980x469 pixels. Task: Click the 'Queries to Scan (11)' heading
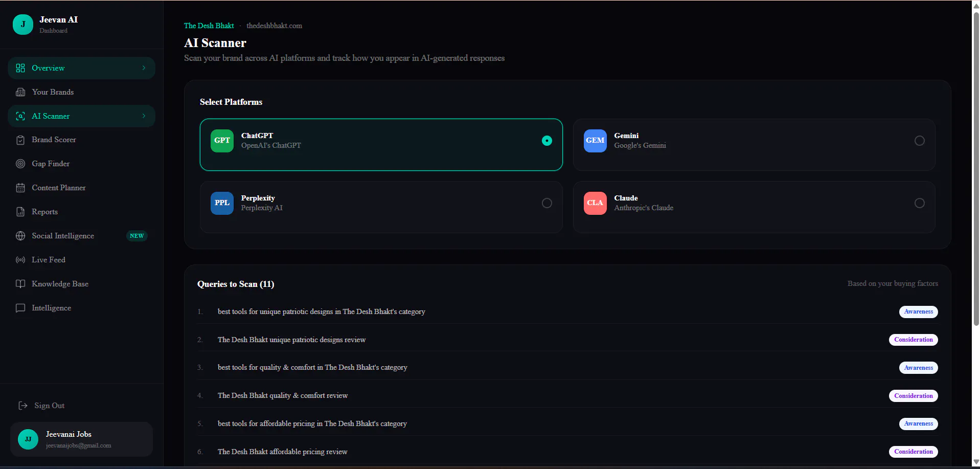236,284
